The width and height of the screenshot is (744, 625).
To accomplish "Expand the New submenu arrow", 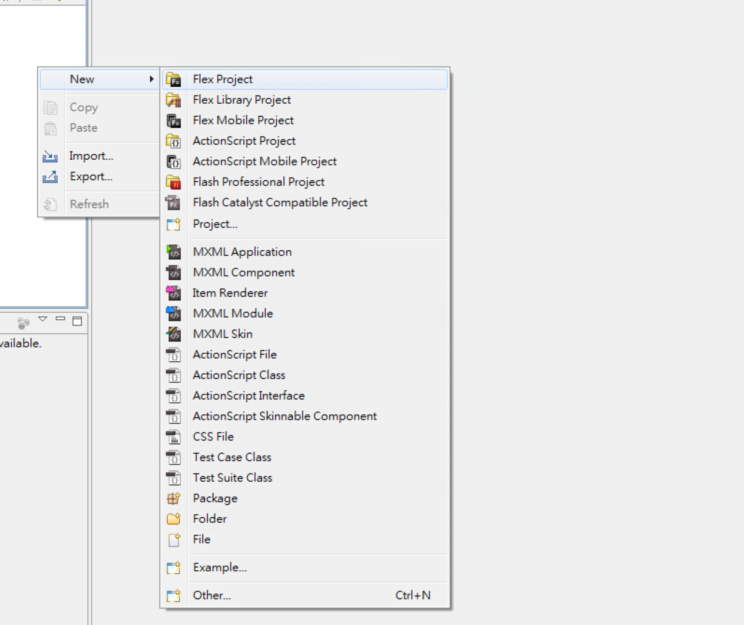I will (x=151, y=79).
